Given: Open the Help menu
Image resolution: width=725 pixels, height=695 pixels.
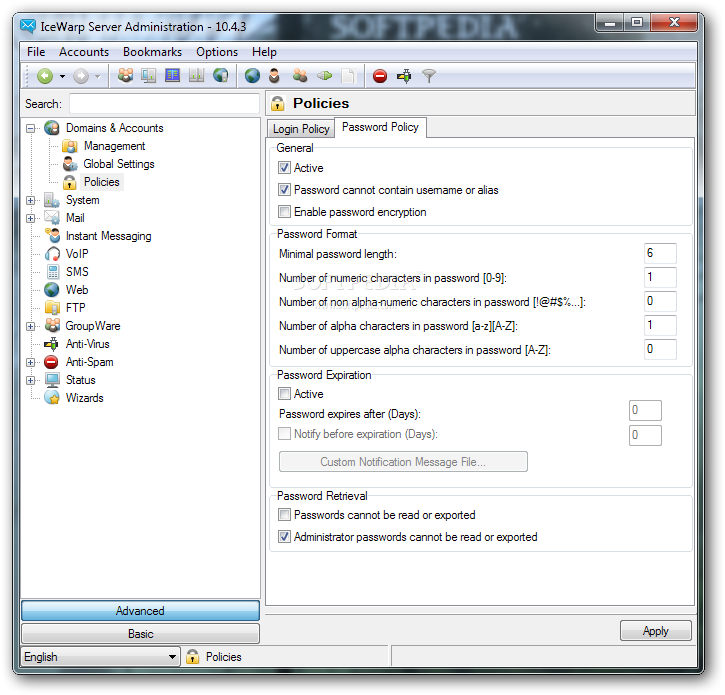Looking at the screenshot, I should (264, 52).
